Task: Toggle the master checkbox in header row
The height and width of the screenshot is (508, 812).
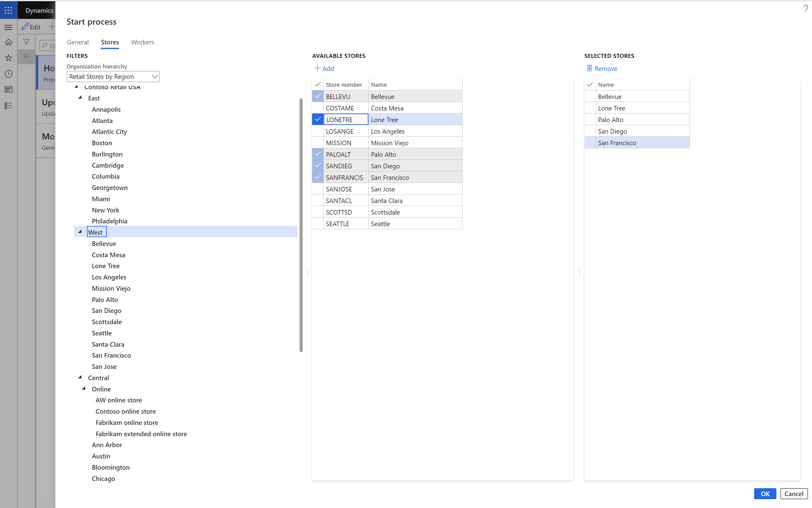Action: click(x=318, y=84)
